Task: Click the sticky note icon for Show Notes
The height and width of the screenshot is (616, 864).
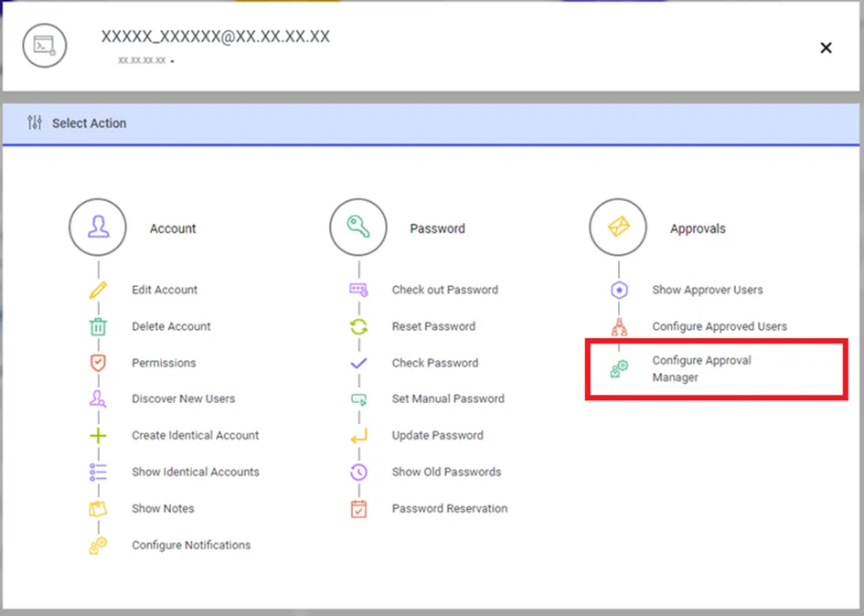Action: pyautogui.click(x=98, y=508)
